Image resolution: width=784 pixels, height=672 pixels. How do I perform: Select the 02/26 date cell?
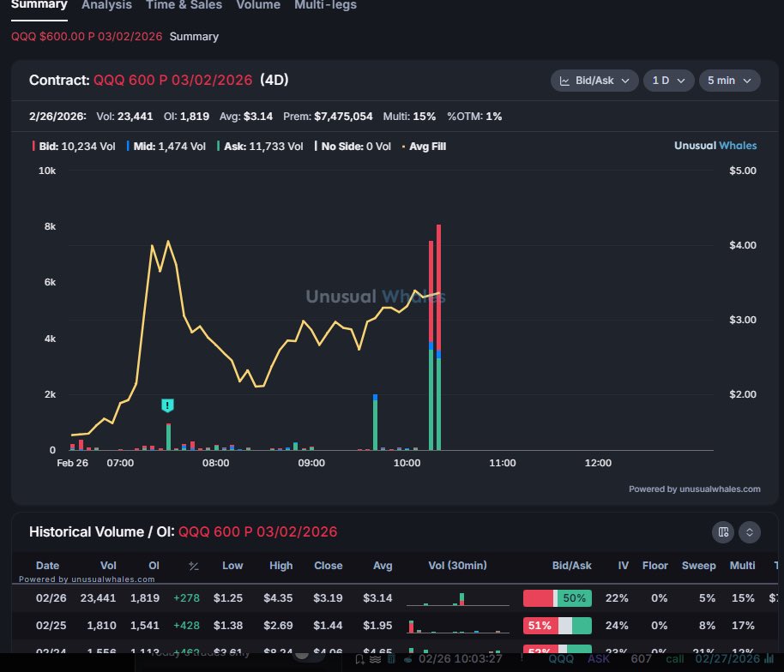51,598
